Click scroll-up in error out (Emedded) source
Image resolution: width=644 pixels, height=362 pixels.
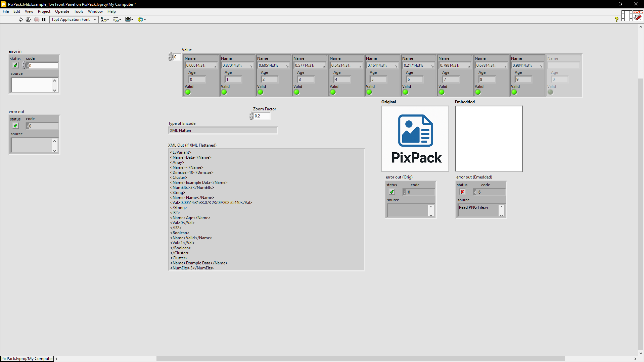[x=502, y=207]
